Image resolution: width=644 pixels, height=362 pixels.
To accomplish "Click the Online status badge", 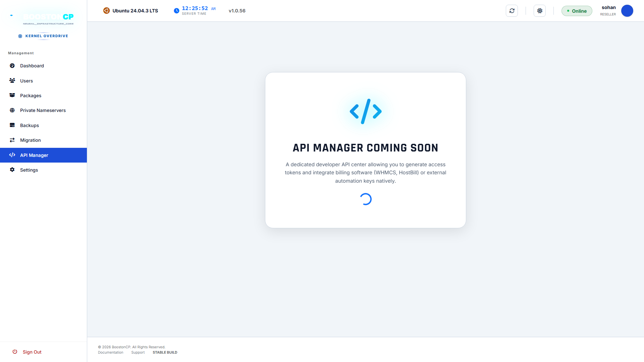I will [577, 11].
